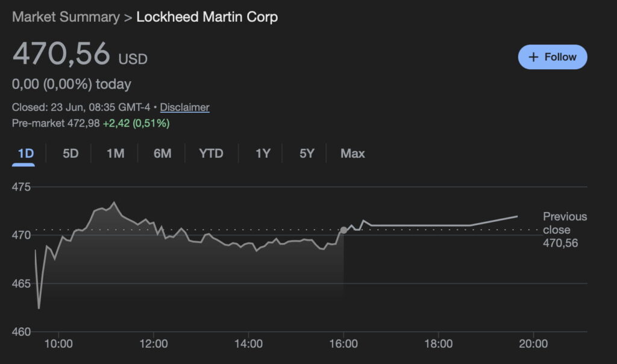Choose the 1Y chart range

coord(263,154)
